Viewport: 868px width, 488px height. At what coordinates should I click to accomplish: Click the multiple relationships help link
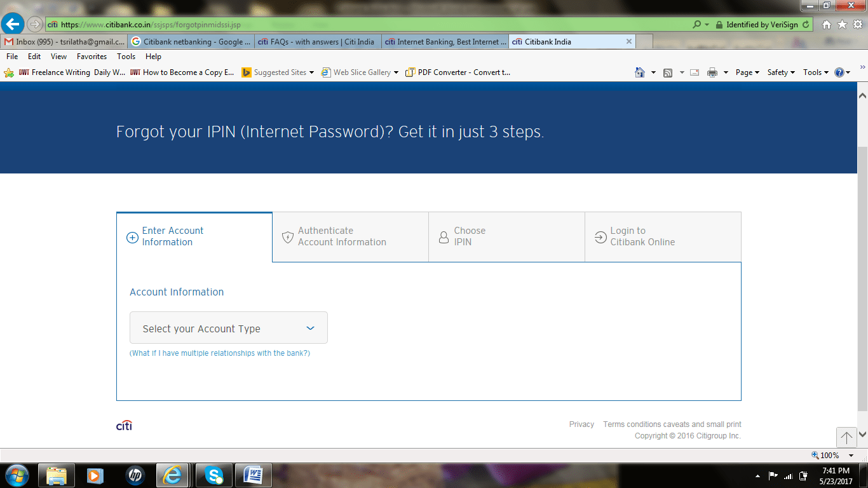220,353
